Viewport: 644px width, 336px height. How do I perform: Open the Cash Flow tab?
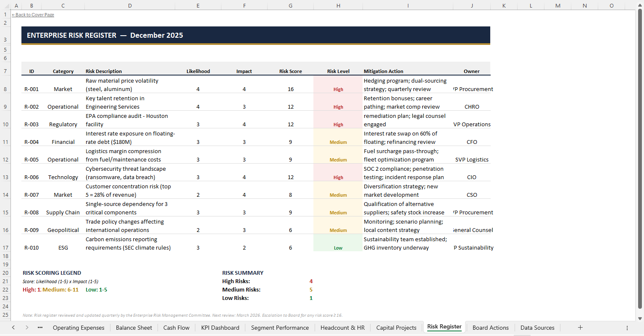click(176, 327)
